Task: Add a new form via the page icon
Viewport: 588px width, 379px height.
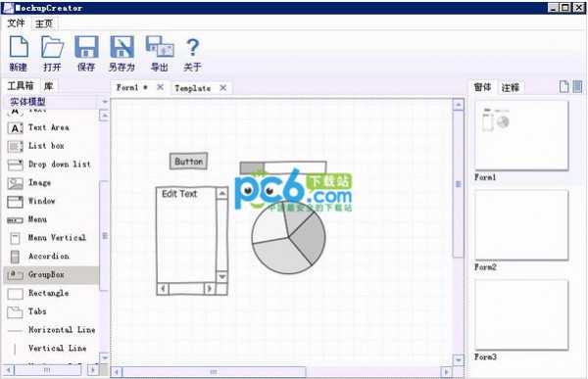Action: pos(564,86)
